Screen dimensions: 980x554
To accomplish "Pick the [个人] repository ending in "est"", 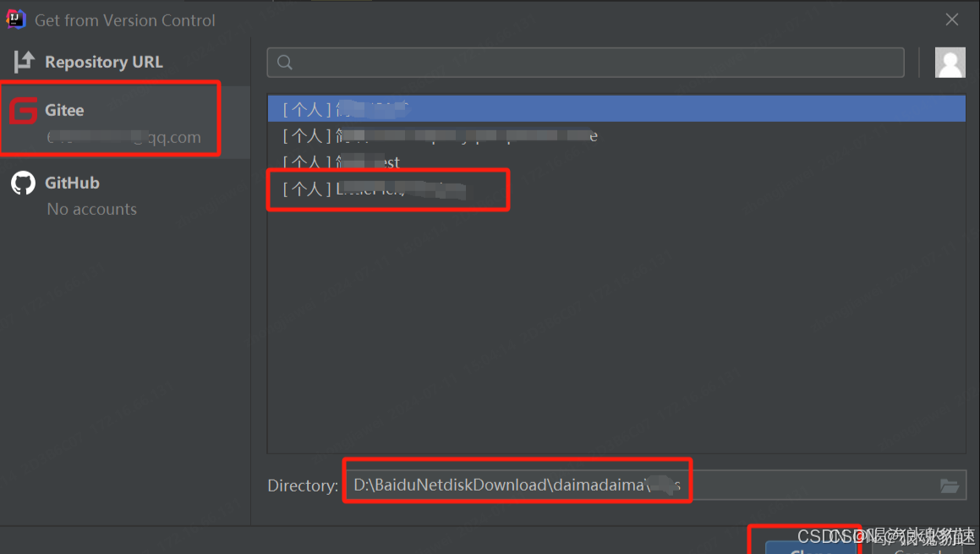I will pos(616,162).
